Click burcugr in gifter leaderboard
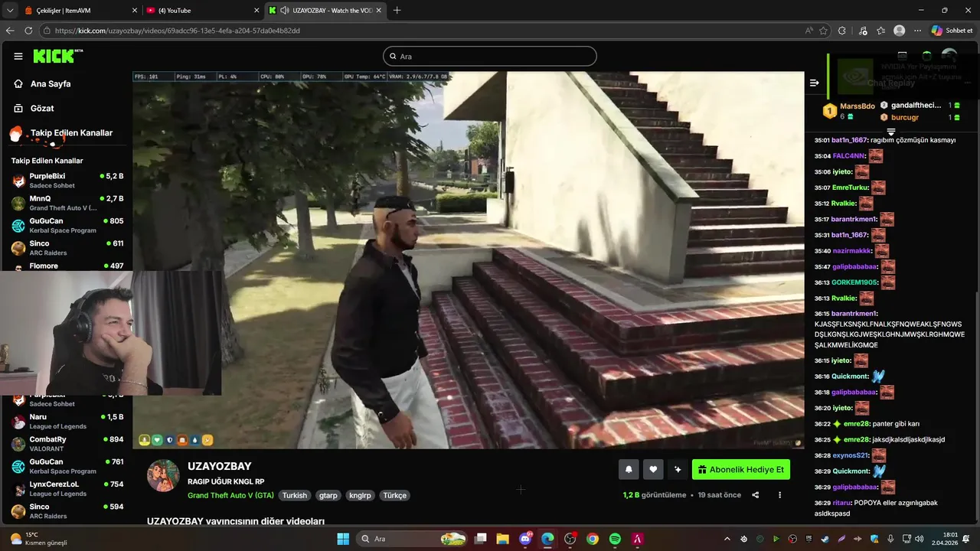 [905, 117]
